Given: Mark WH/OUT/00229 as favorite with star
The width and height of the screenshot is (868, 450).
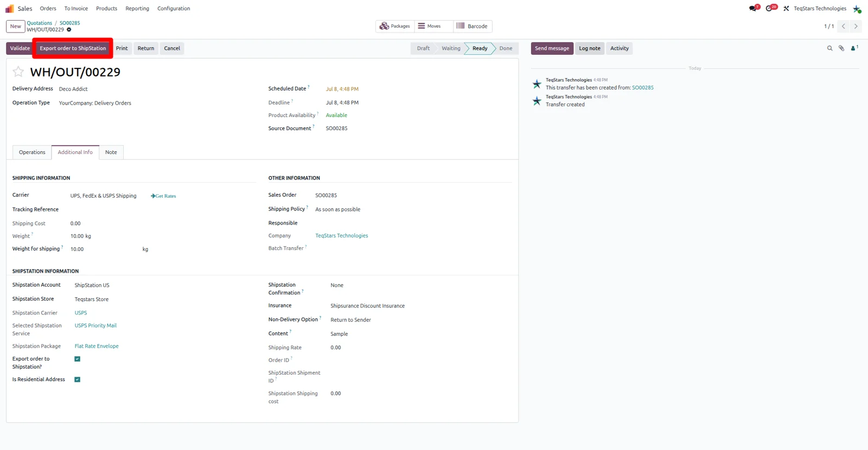Looking at the screenshot, I should pos(18,72).
